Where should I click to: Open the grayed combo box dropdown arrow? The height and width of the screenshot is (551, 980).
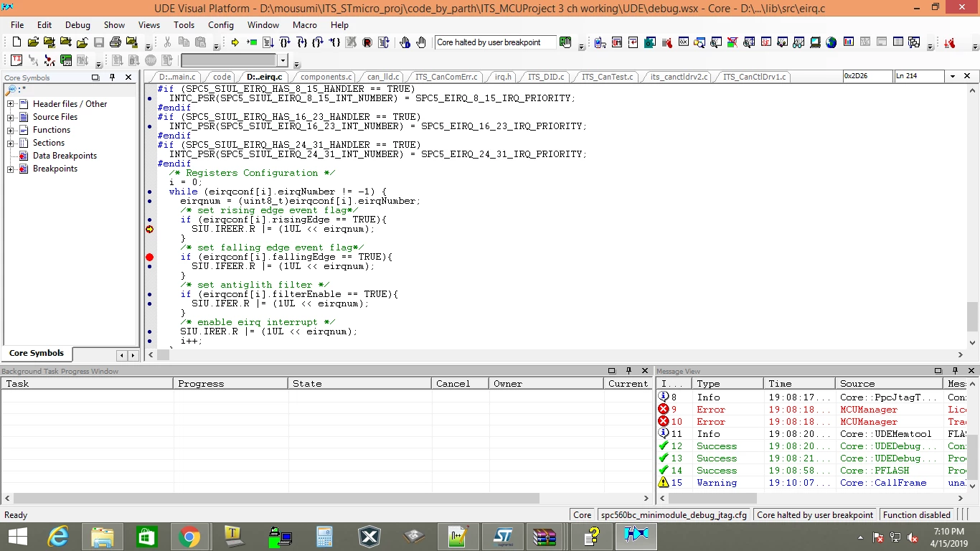point(283,60)
